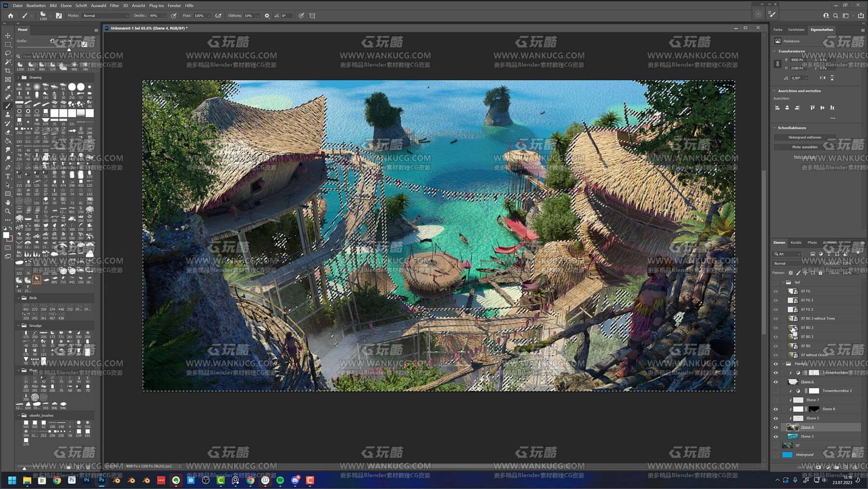Select the Hand tool
Viewport: 868px width, 489px height.
8,202
